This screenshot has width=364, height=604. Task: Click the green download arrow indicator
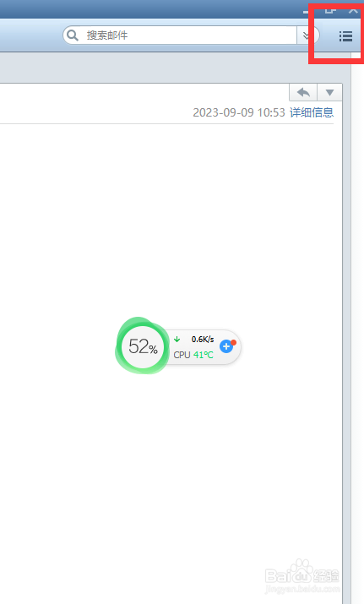point(177,340)
